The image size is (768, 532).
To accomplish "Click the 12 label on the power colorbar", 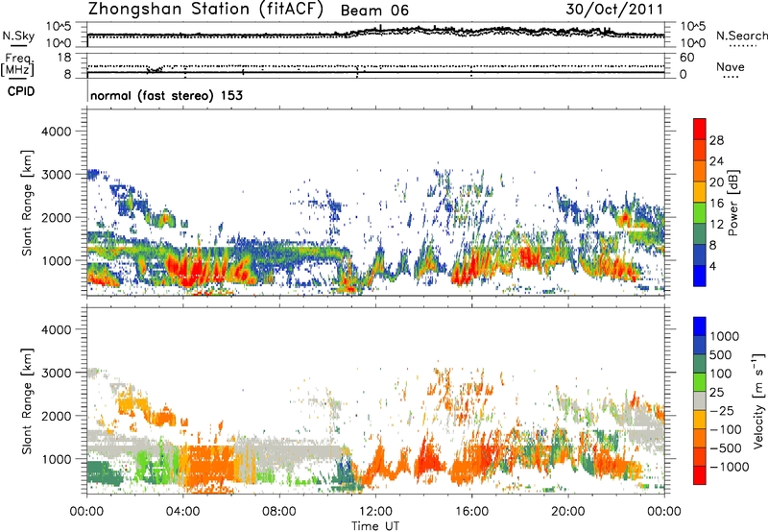I will point(716,225).
